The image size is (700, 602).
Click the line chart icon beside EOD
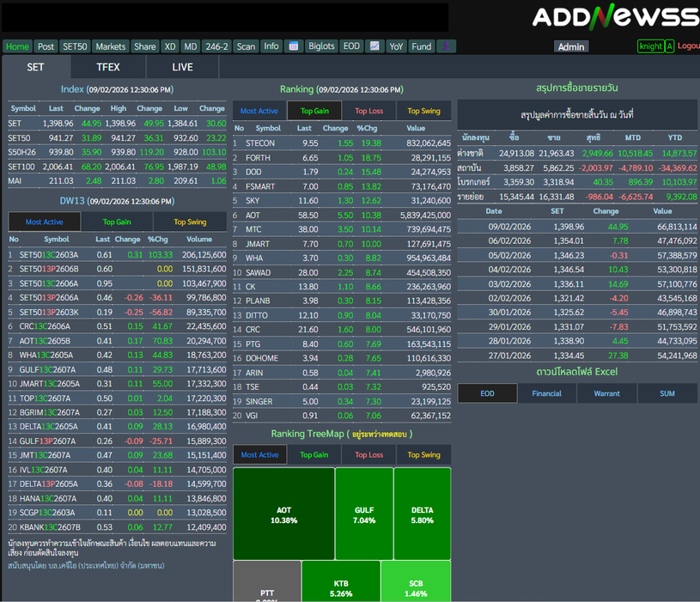(374, 46)
